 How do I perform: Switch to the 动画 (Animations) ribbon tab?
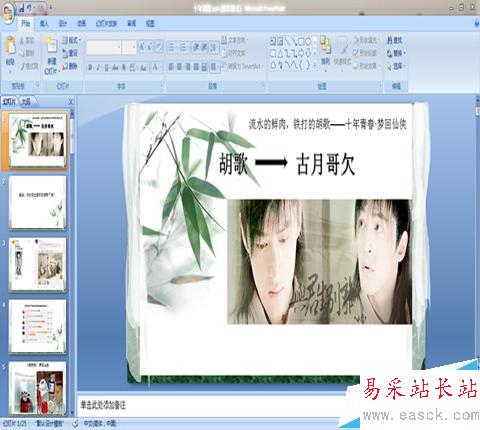(81, 24)
